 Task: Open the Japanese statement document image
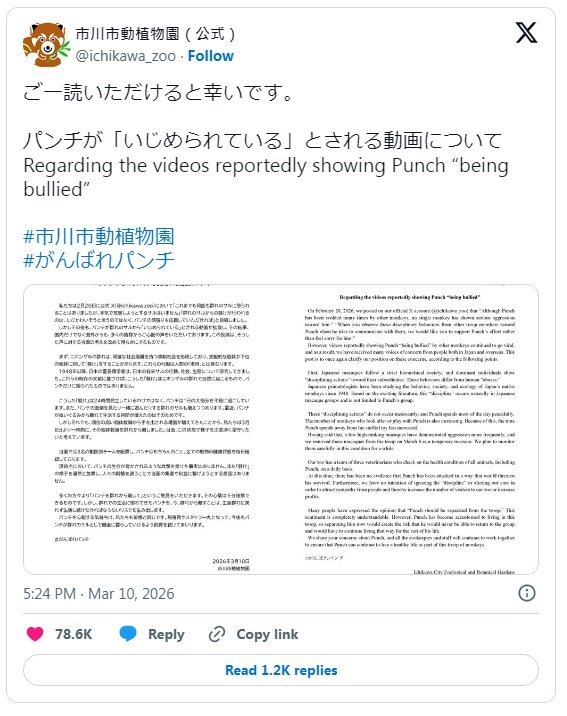point(152,429)
